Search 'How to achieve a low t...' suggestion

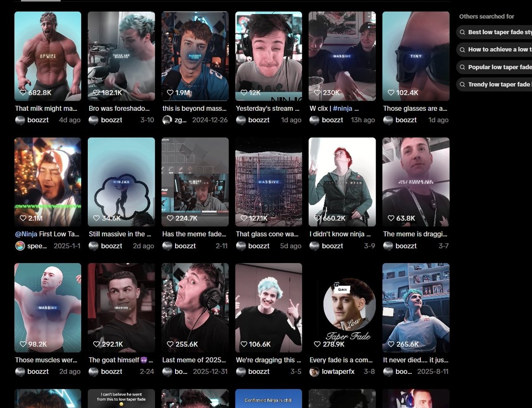click(x=494, y=50)
